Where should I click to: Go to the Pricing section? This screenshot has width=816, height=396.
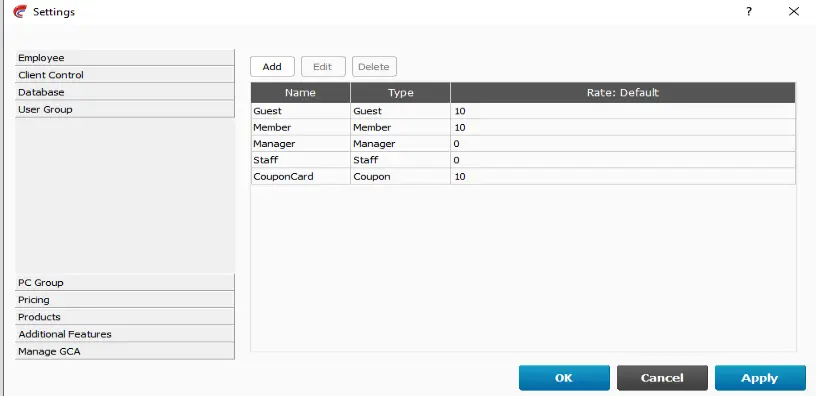(125, 300)
